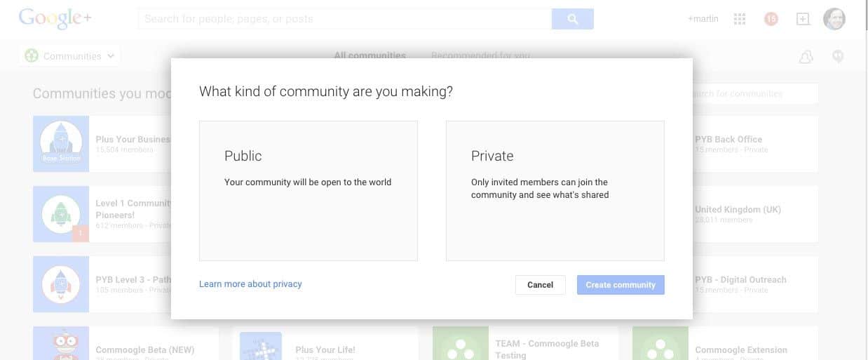Select the Private community option
Image resolution: width=868 pixels, height=360 pixels.
(x=555, y=190)
